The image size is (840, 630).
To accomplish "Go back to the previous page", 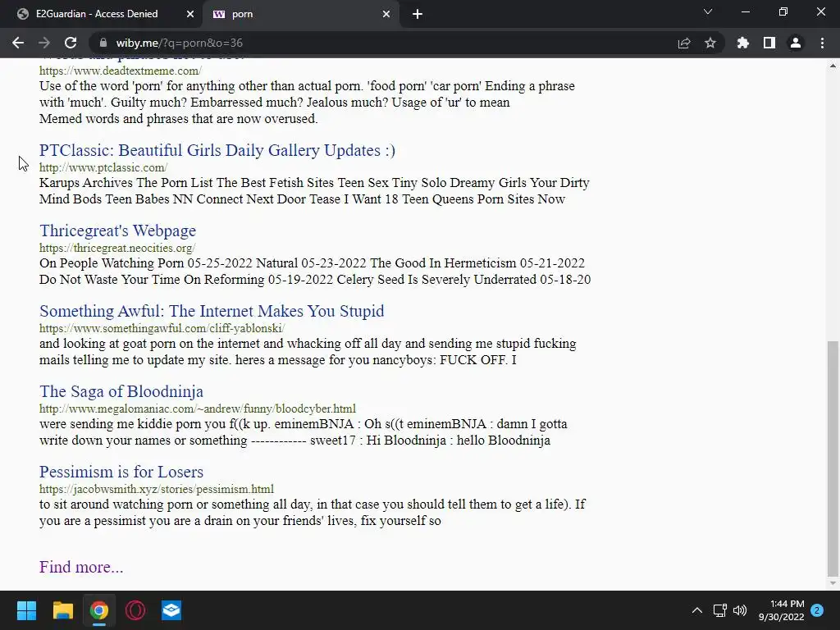I will 18,43.
